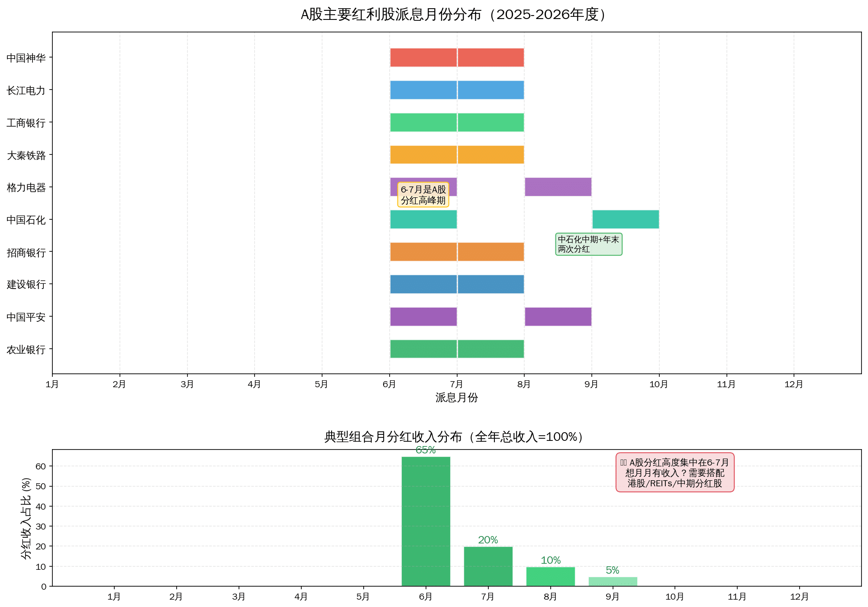Viewport: 868px width, 607px height.
Task: Click the 建设银行 row label
Action: [x=26, y=284]
